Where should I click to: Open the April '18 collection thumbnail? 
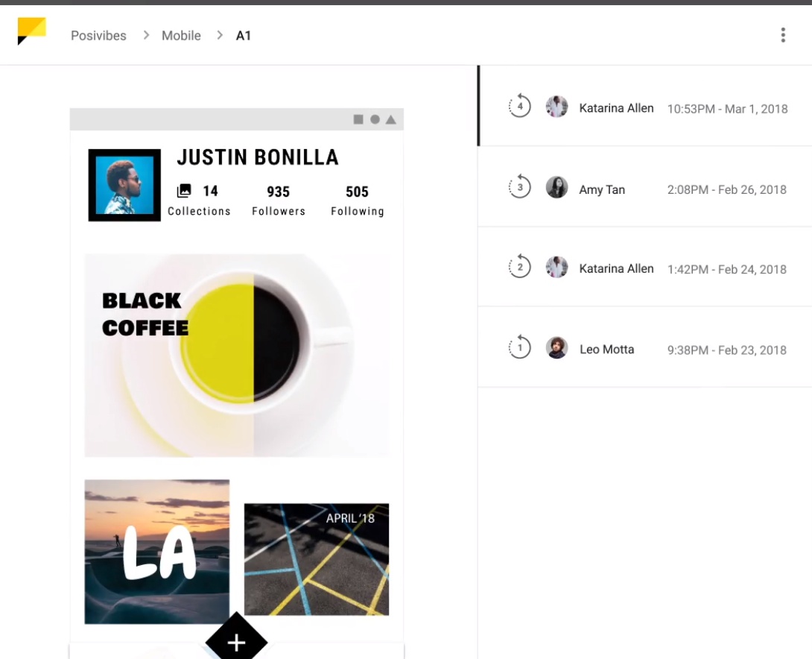point(317,559)
